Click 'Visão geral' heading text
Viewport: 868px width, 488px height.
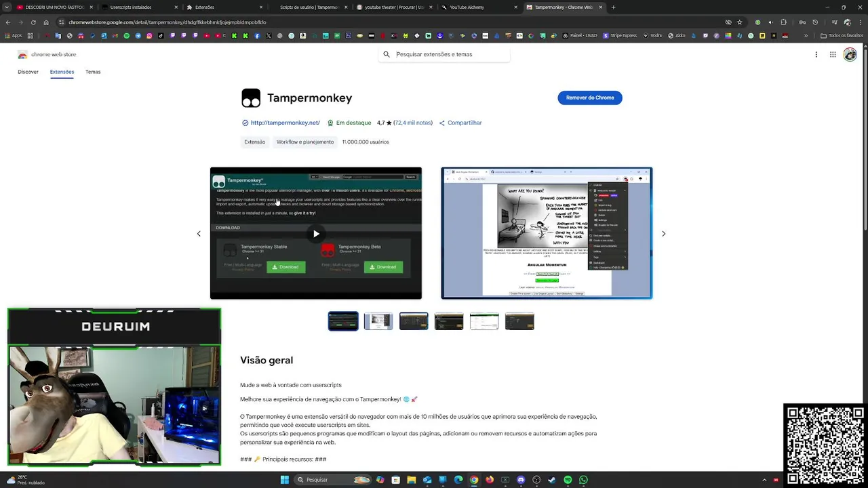(x=267, y=361)
